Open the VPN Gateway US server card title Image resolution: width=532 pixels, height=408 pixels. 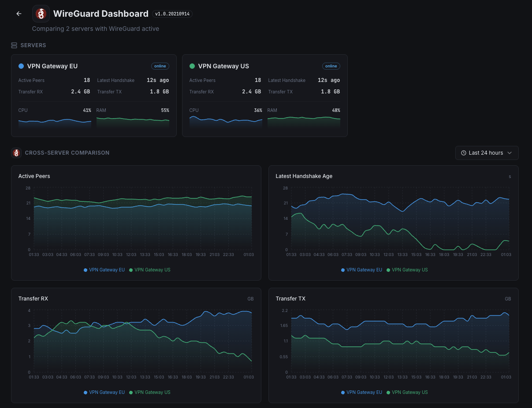(x=223, y=66)
